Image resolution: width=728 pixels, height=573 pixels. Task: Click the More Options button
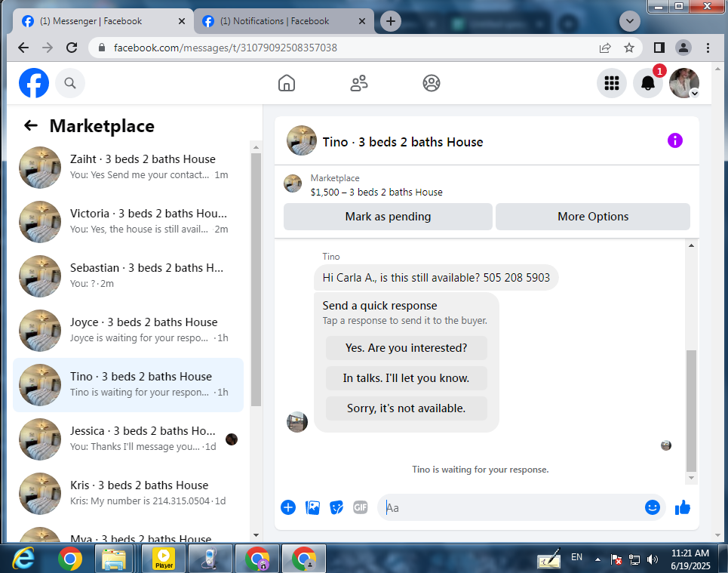(593, 217)
